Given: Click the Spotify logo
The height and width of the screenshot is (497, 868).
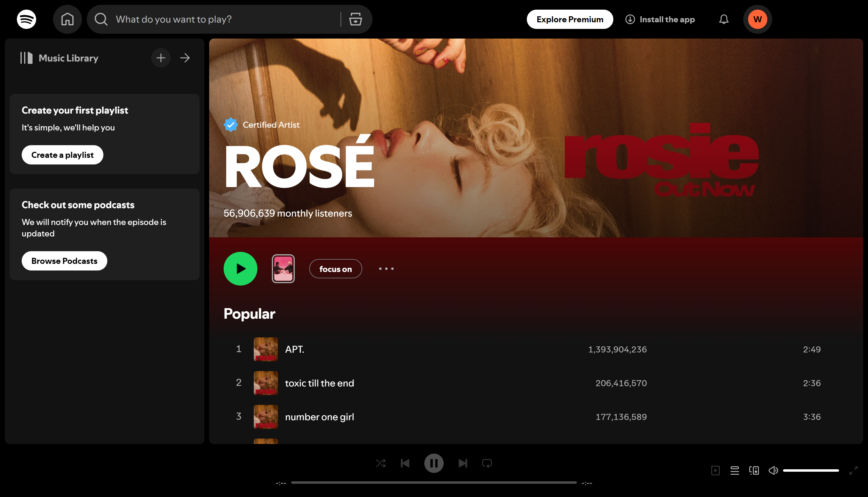Looking at the screenshot, I should [26, 19].
